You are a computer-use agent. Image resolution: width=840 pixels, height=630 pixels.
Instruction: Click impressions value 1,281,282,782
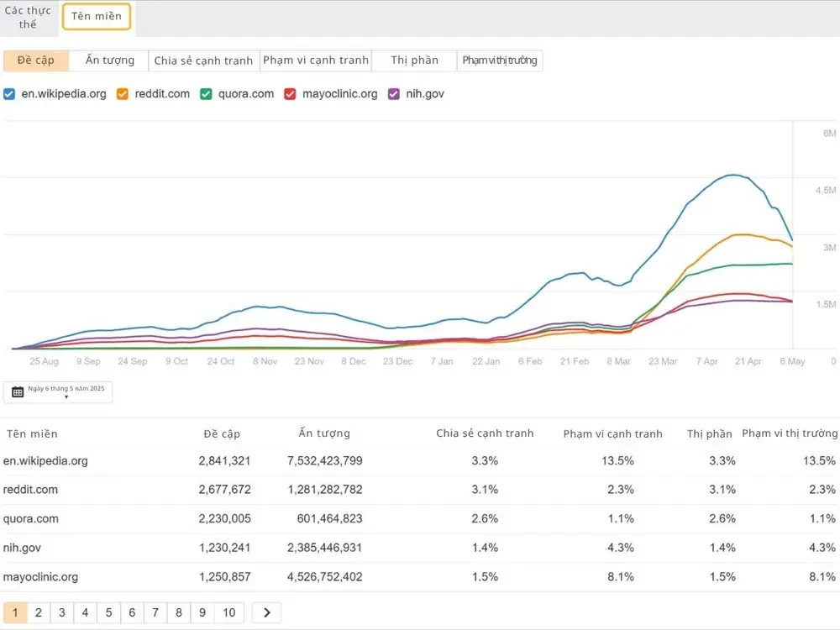click(324, 490)
